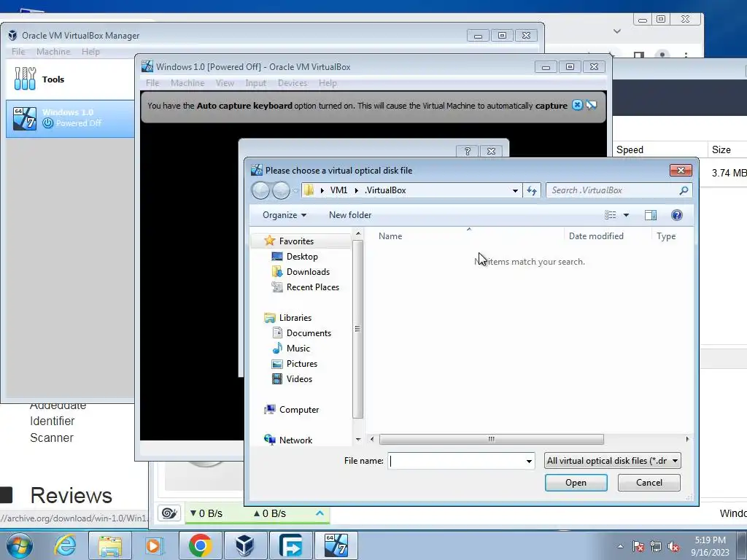This screenshot has width=747, height=560.
Task: Open Internet Explorer from taskbar
Action: (65, 545)
